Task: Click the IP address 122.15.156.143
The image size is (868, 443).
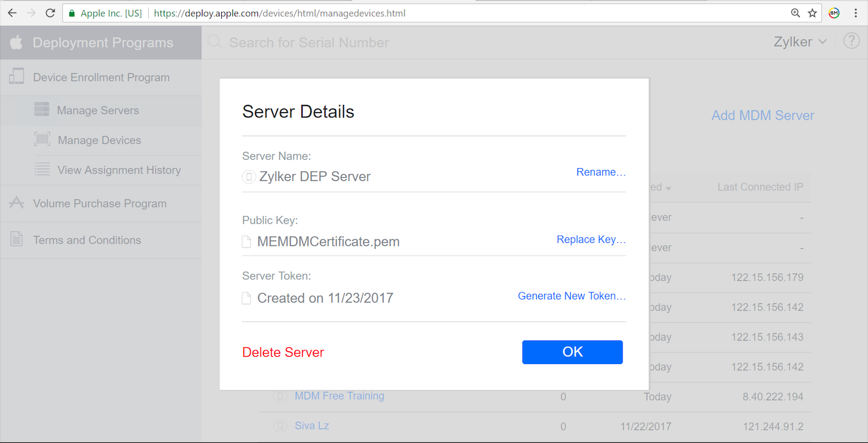Action: [767, 337]
